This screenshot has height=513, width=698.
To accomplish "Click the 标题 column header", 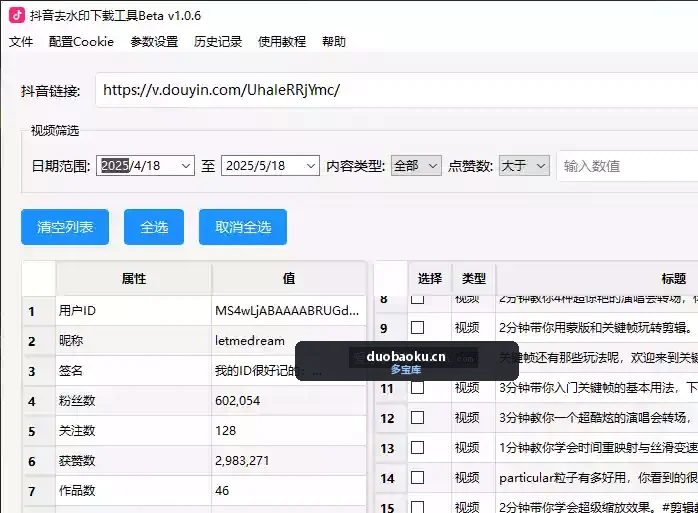I will 597,279.
